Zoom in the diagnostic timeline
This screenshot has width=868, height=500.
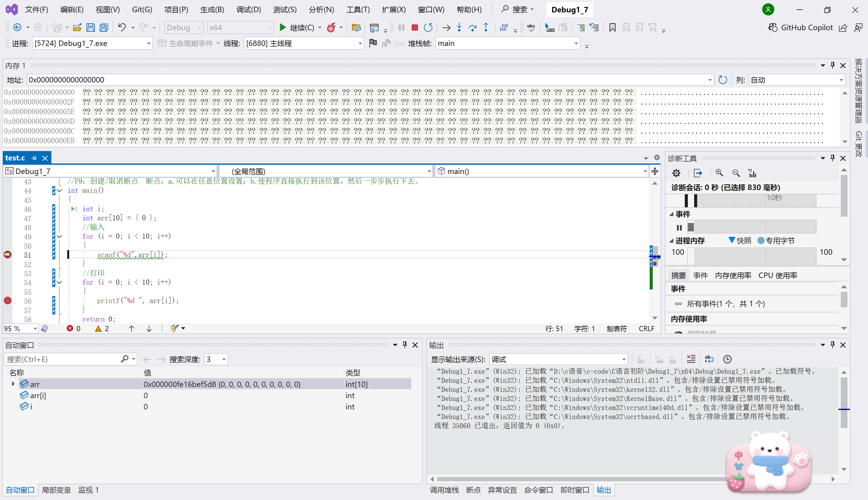(719, 173)
